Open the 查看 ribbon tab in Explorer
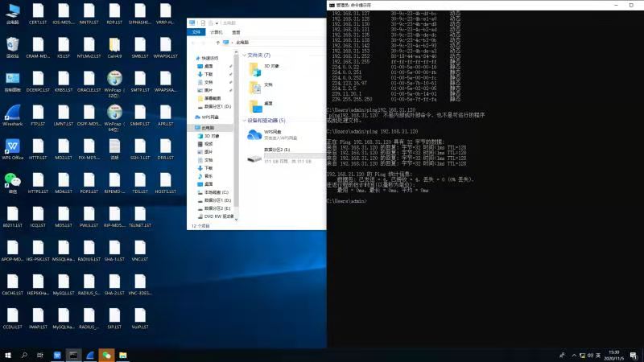Screen dimensions: 644x362 [236, 32]
